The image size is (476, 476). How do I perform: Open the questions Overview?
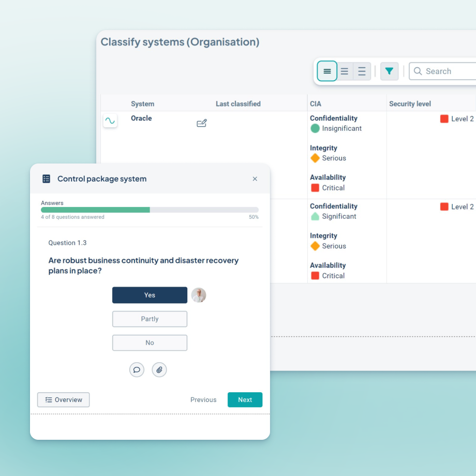64,399
